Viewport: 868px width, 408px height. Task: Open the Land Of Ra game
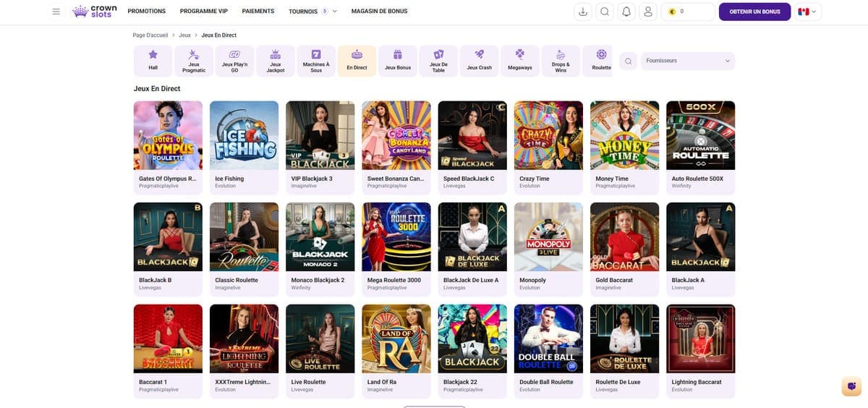(396, 351)
